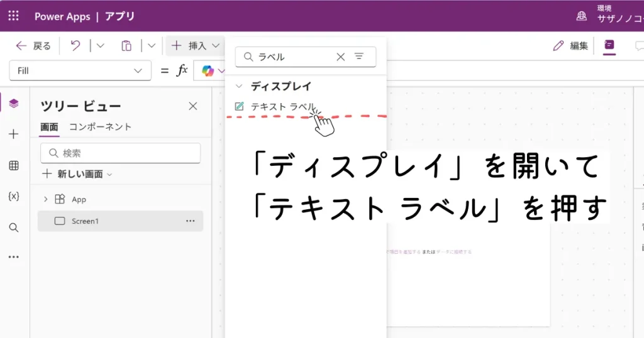The height and width of the screenshot is (338, 644).
Task: Open the Fill property dropdown
Action: 80,70
